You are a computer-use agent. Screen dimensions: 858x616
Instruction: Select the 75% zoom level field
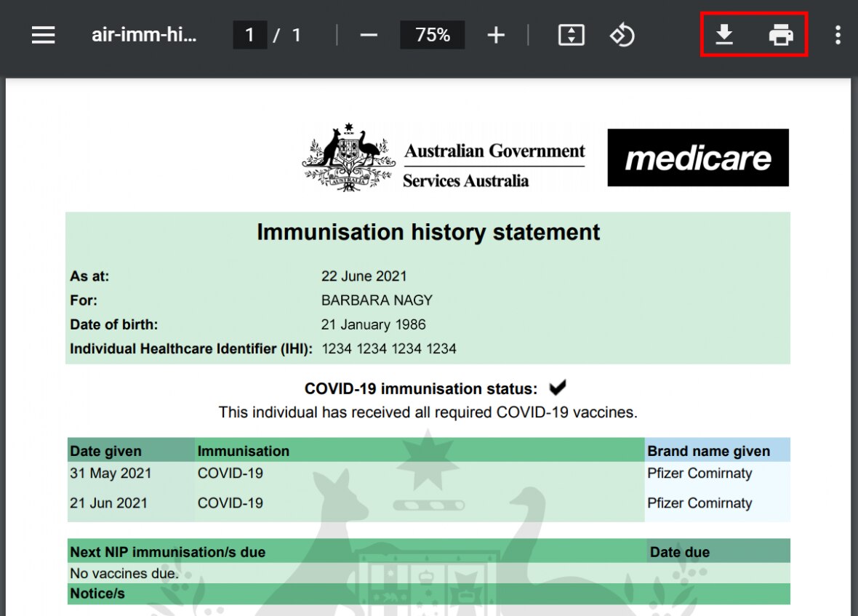(x=433, y=35)
